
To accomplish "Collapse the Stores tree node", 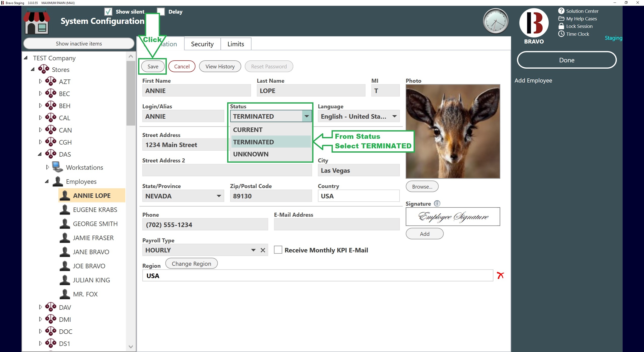I will click(33, 69).
